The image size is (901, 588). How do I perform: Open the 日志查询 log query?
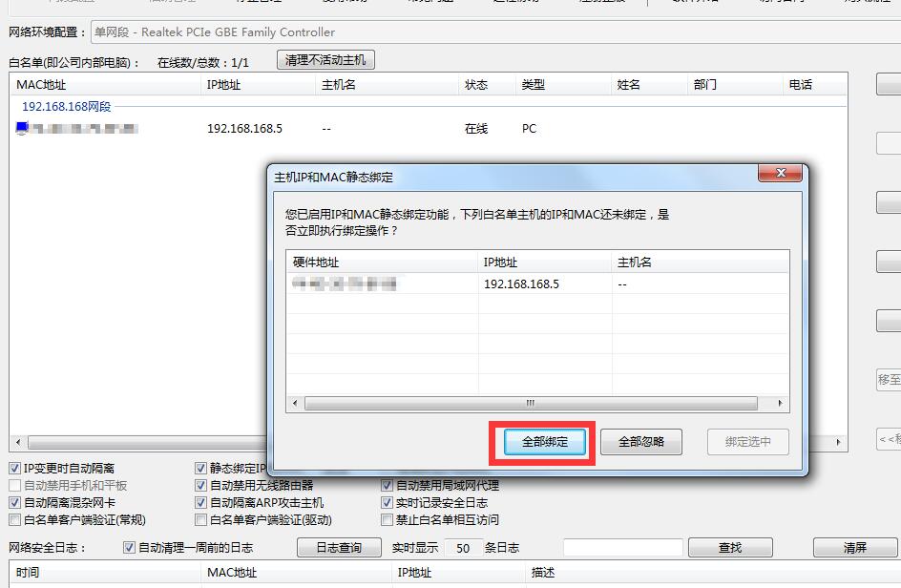point(339,548)
